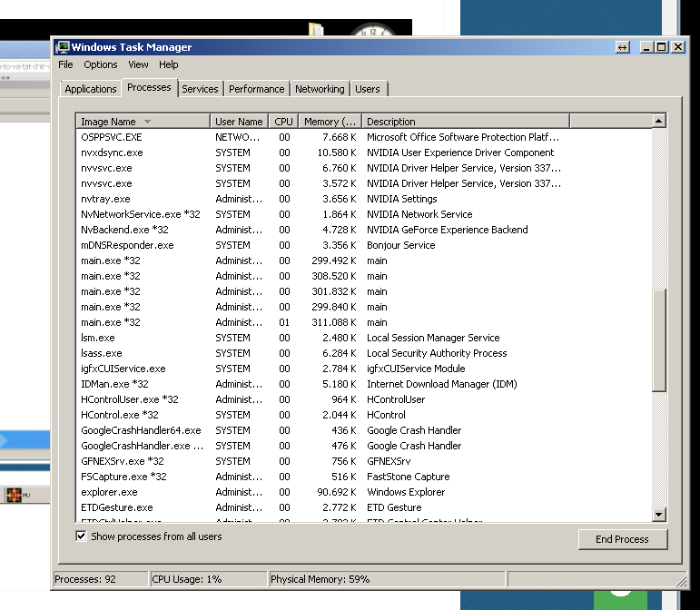Select nvvsvc.exe using 3.572 K memory
The height and width of the screenshot is (610, 700).
(364, 183)
